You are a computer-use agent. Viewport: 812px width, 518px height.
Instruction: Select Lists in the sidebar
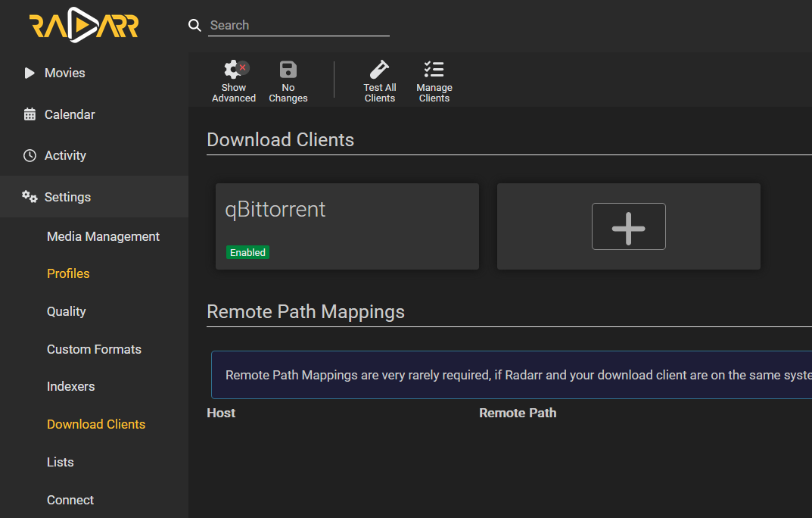[60, 462]
